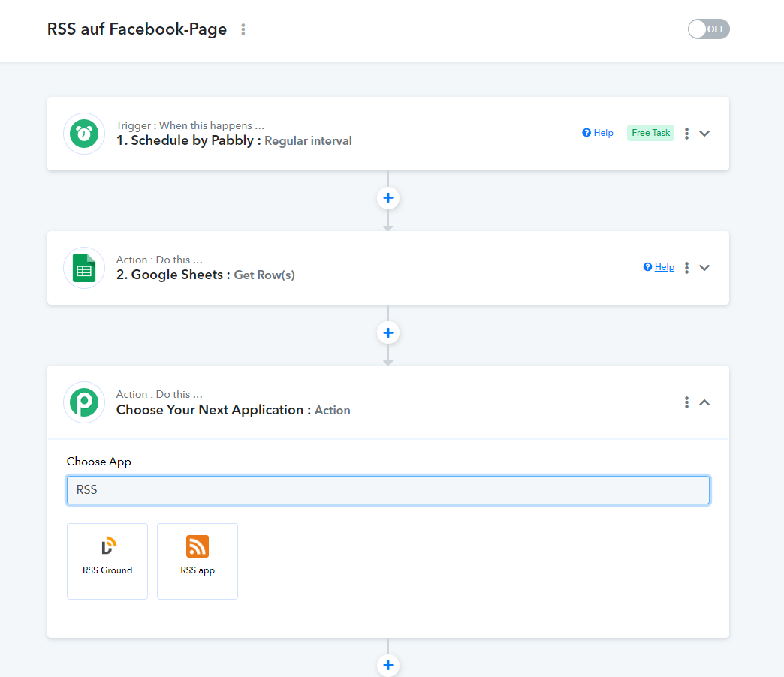Toggle the workflow OFF switch on
This screenshot has height=677, width=784.
[x=708, y=29]
